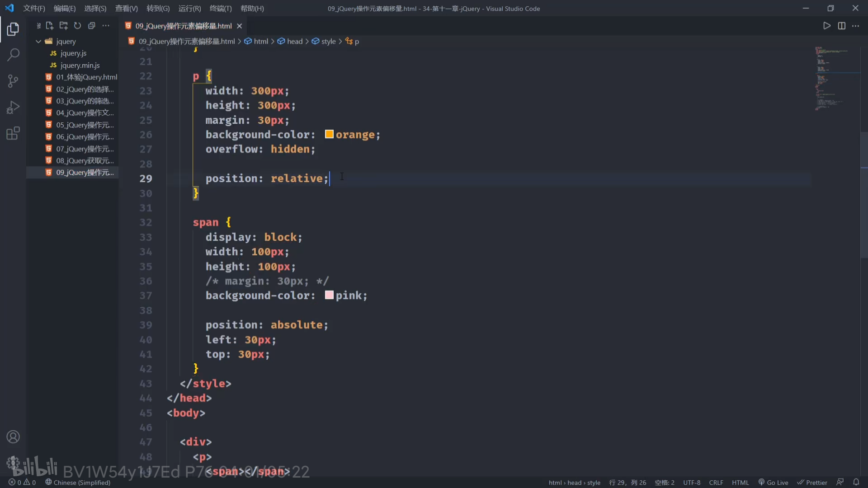
Task: Collapse all folders in explorer
Action: coord(92,26)
